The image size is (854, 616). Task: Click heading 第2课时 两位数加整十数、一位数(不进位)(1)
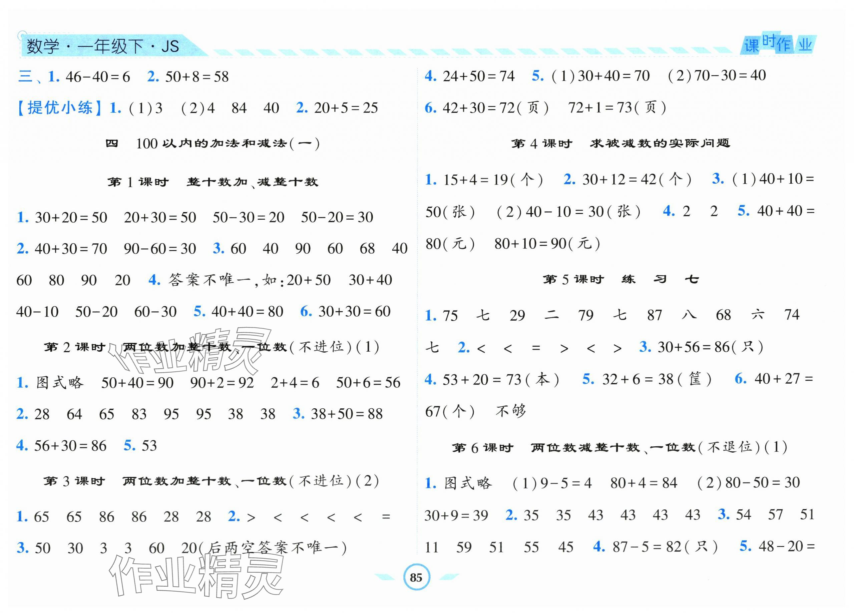click(211, 347)
